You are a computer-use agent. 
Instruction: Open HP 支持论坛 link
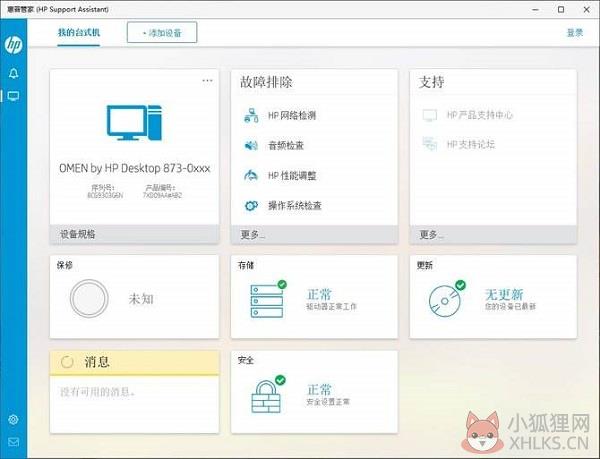[471, 144]
